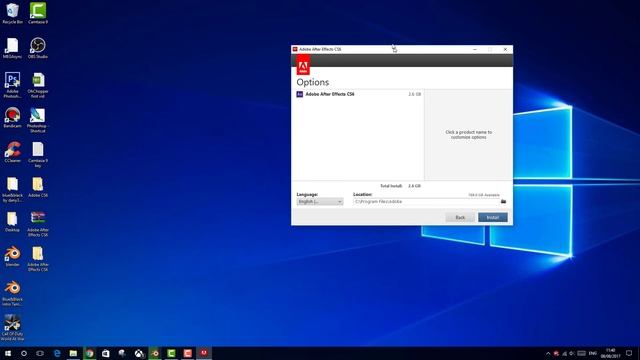Select the CCleaner desktop icon
This screenshot has width=640, height=360.
point(13,152)
